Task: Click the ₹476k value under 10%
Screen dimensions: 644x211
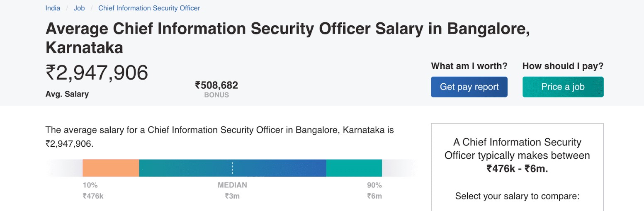Action: pyautogui.click(x=93, y=196)
